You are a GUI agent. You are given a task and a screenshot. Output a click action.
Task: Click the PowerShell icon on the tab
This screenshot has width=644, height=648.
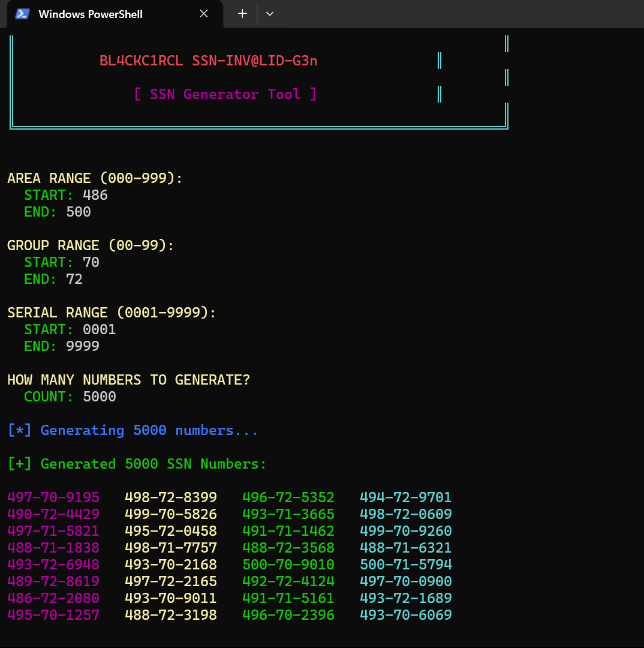22,14
